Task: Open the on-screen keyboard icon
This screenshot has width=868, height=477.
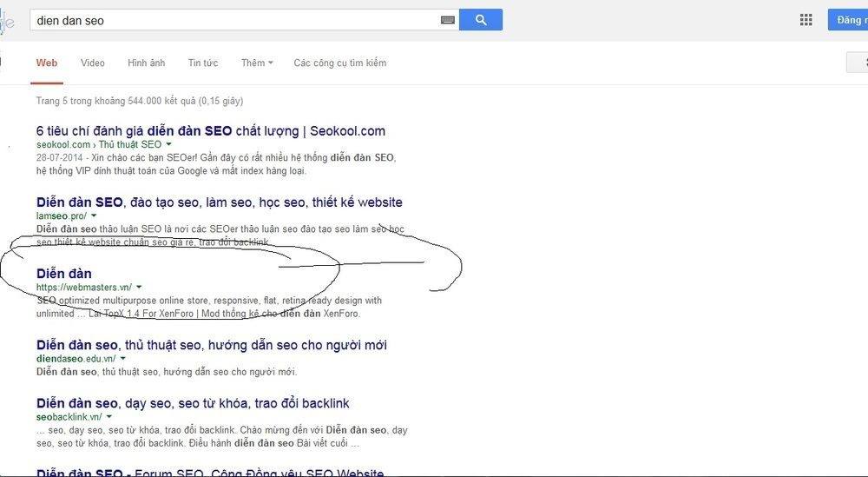Action: coord(448,21)
